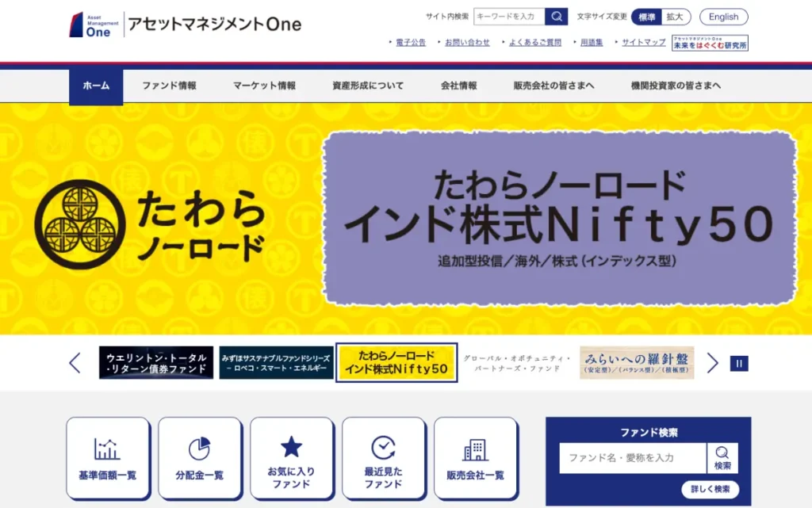Switch site to English
The image size is (812, 508).
[723, 17]
